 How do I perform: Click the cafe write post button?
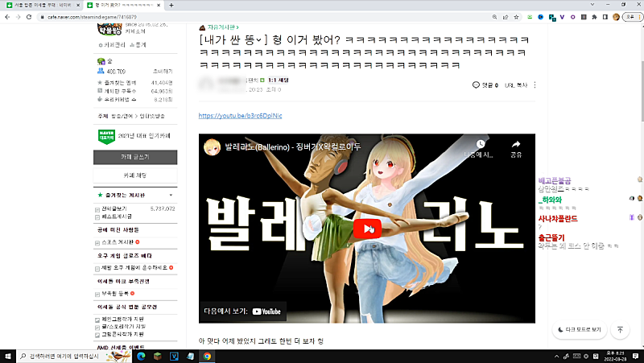(135, 156)
